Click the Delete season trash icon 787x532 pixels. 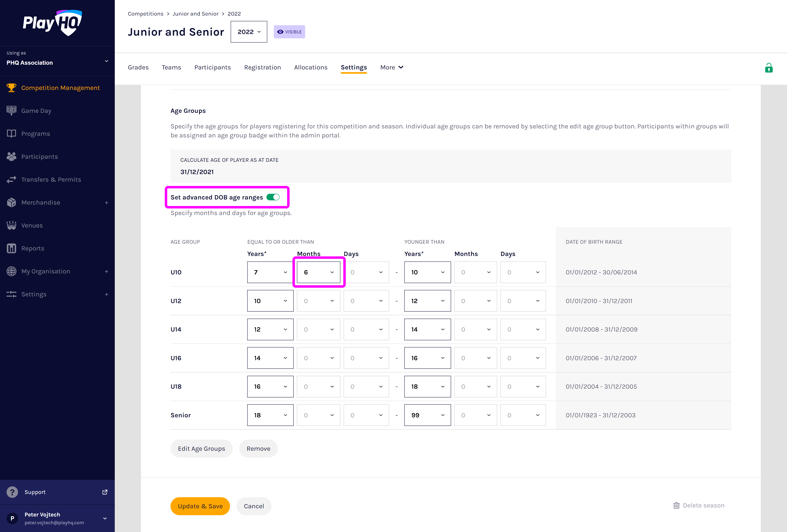tap(676, 505)
